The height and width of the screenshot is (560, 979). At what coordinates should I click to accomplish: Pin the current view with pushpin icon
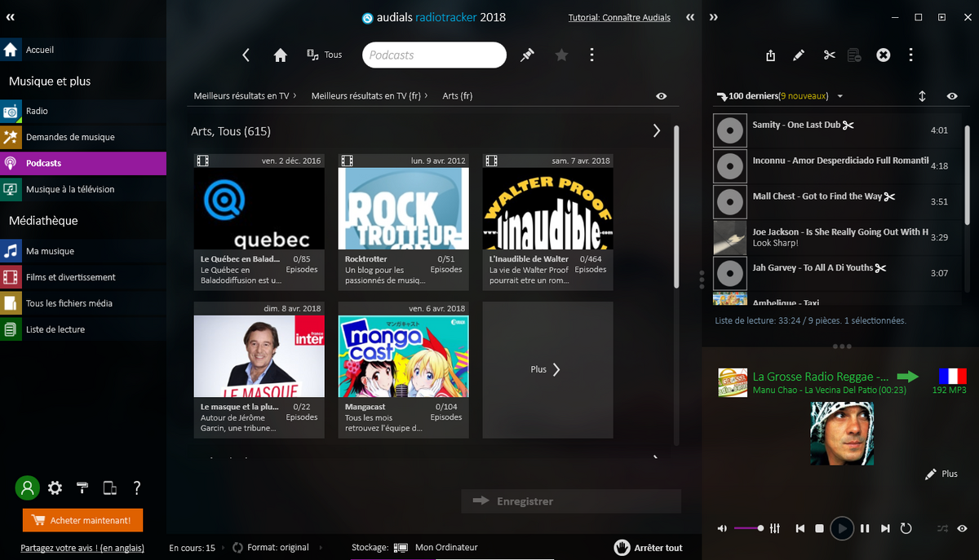click(527, 55)
